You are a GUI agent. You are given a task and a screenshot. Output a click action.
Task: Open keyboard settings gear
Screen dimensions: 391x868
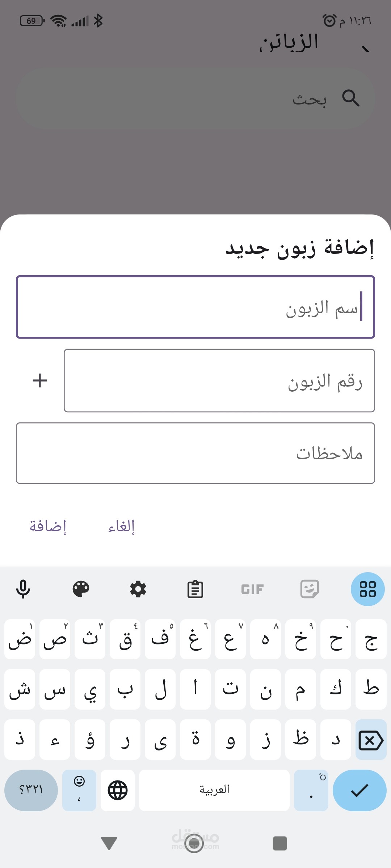point(138,589)
